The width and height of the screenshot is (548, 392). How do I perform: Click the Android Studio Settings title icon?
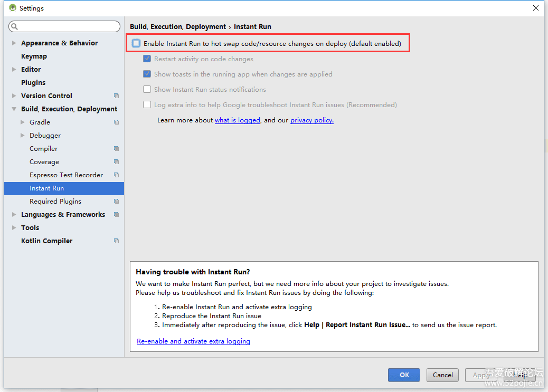(13, 8)
